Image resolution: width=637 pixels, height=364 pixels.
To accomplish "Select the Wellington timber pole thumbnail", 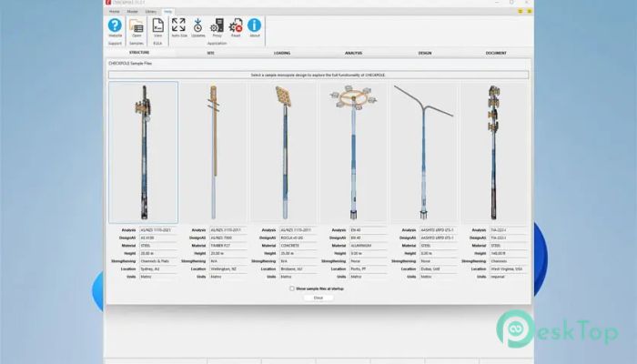I will [214, 152].
